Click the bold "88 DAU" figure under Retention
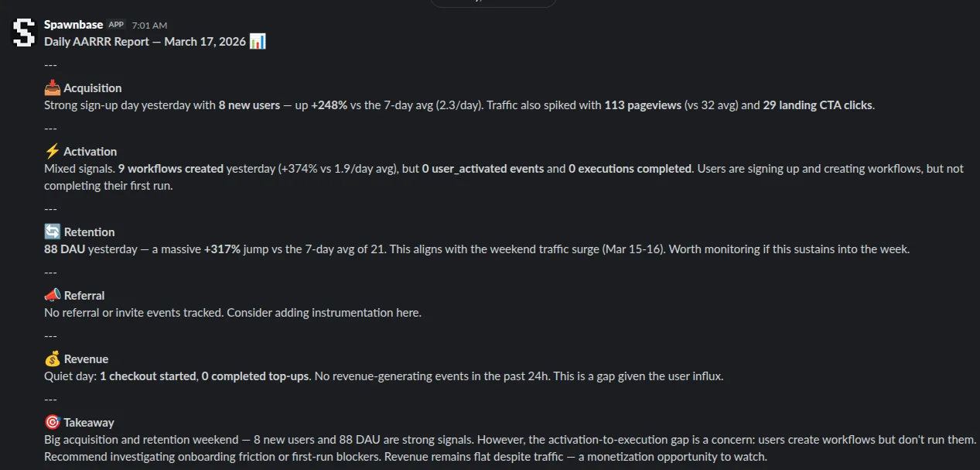This screenshot has width=980, height=470. 65,249
